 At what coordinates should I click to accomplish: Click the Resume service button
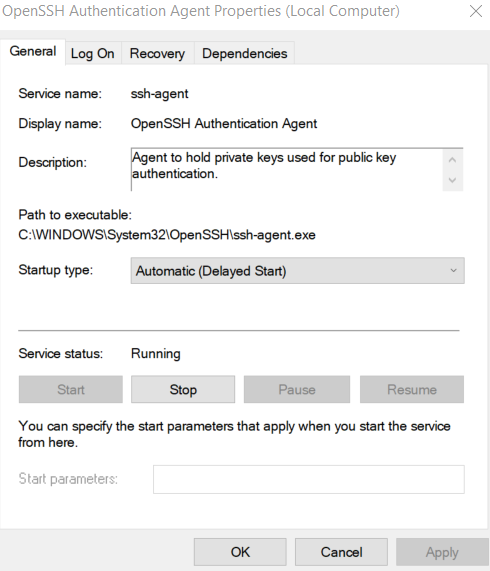tap(412, 390)
